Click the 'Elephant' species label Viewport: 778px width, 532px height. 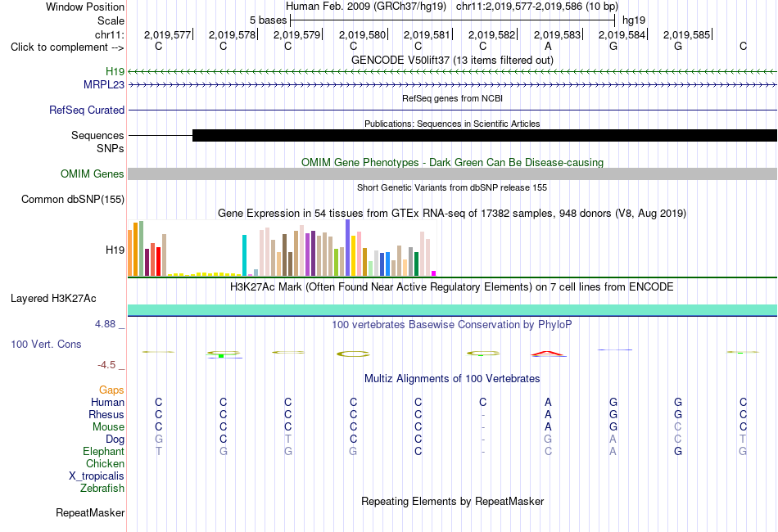[x=103, y=451]
